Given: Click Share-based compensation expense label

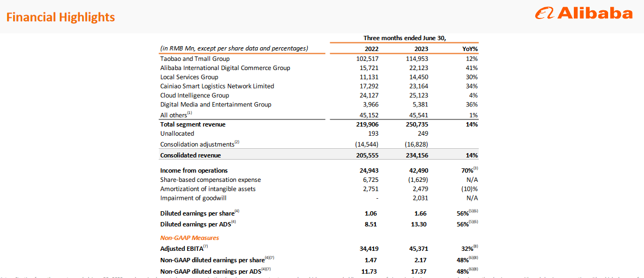Looking at the screenshot, I should [x=211, y=180].
